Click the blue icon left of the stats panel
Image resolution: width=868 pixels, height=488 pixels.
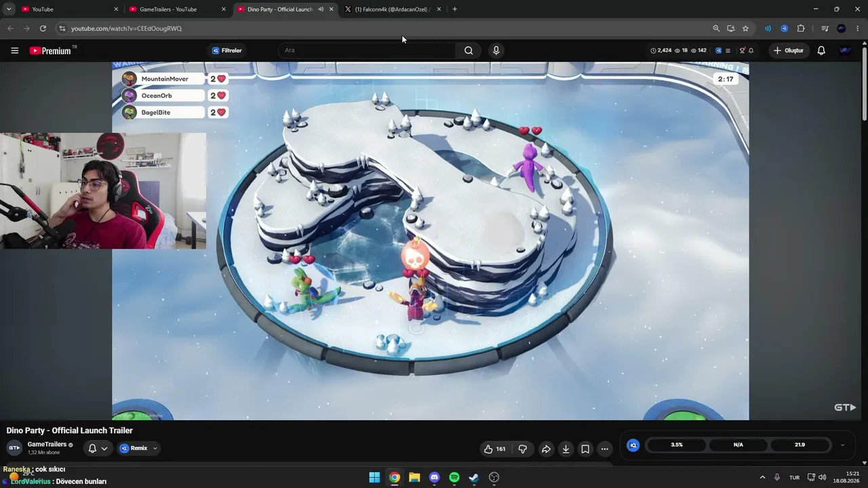tap(633, 445)
